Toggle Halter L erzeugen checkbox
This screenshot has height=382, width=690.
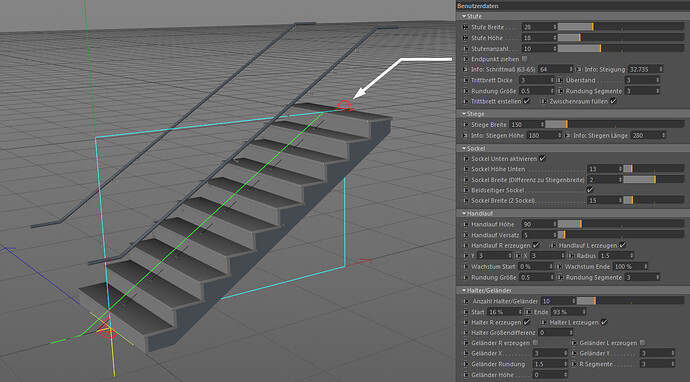[604, 322]
